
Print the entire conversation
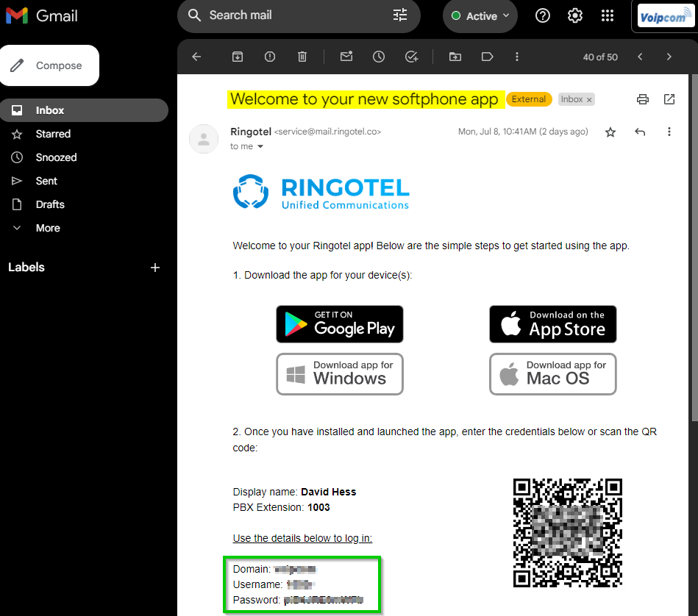pos(642,99)
